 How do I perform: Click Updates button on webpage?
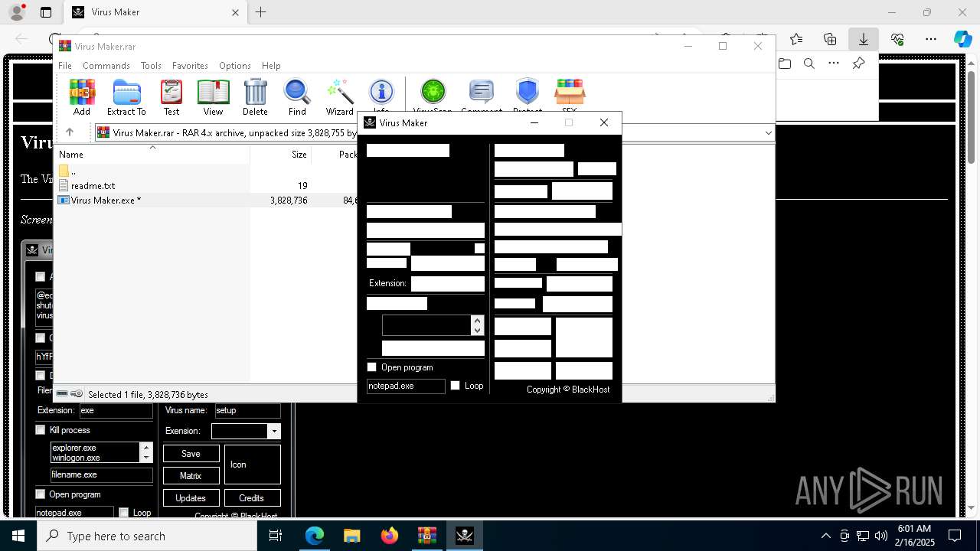point(191,497)
